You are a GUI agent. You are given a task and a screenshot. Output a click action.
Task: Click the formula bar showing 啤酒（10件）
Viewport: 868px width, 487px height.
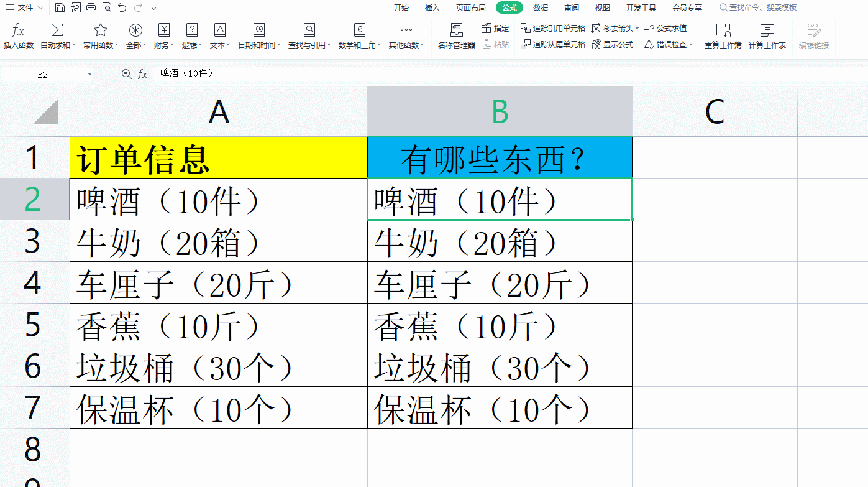(509, 74)
